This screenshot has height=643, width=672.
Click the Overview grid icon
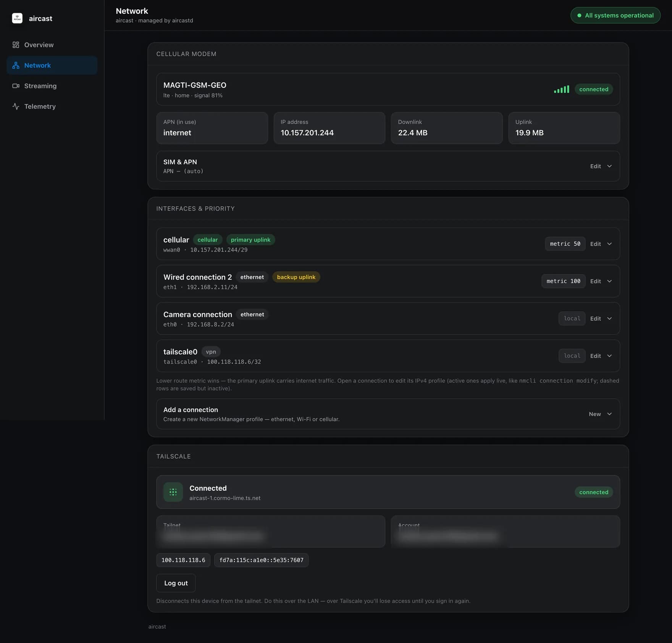coord(16,45)
